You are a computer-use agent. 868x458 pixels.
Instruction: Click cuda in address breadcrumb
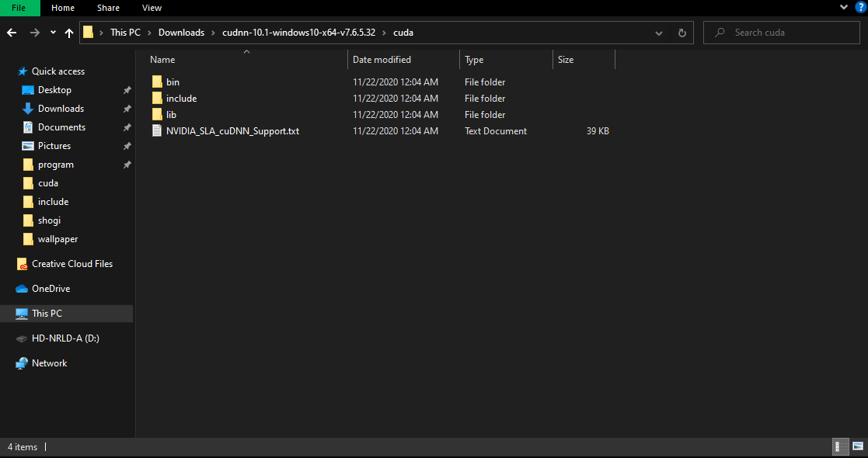pos(403,33)
